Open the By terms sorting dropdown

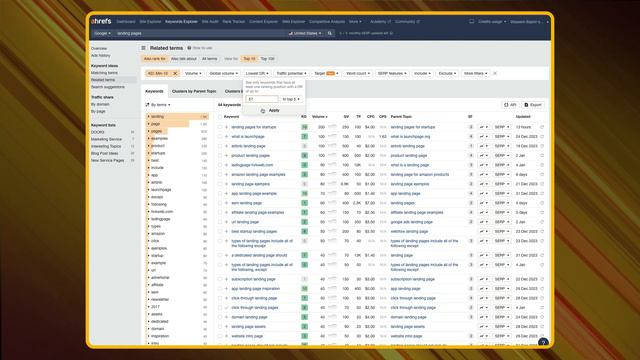(x=158, y=105)
